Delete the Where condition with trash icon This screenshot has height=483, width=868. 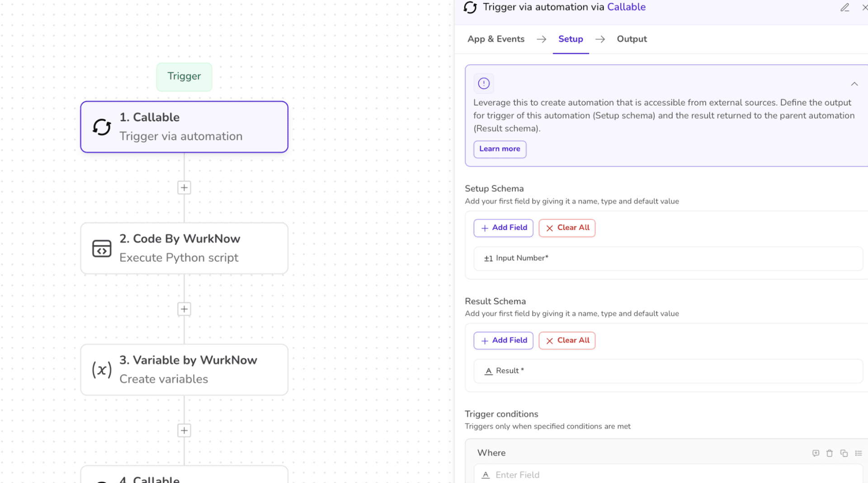pyautogui.click(x=830, y=453)
